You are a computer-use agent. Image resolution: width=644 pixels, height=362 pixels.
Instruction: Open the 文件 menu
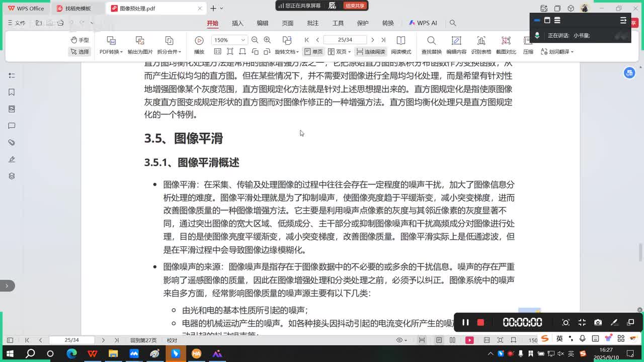coord(17,23)
